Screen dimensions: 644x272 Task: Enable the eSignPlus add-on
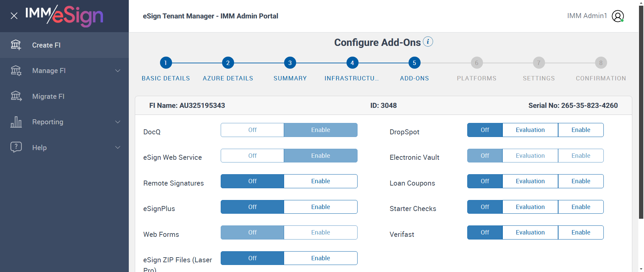point(320,207)
